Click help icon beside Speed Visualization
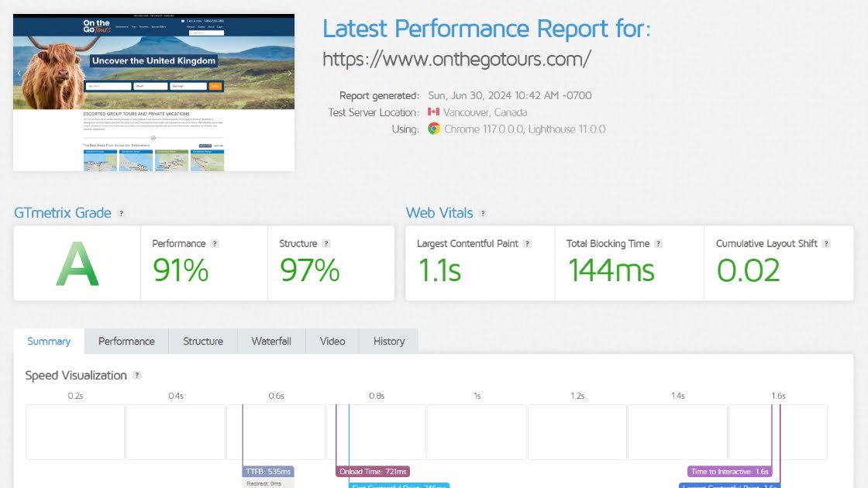 (x=136, y=376)
